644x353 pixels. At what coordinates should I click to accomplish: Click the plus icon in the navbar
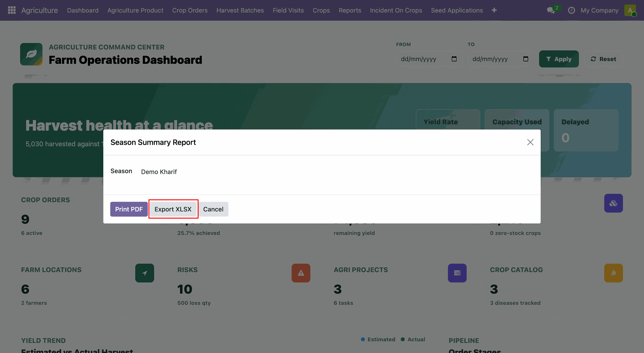point(494,10)
